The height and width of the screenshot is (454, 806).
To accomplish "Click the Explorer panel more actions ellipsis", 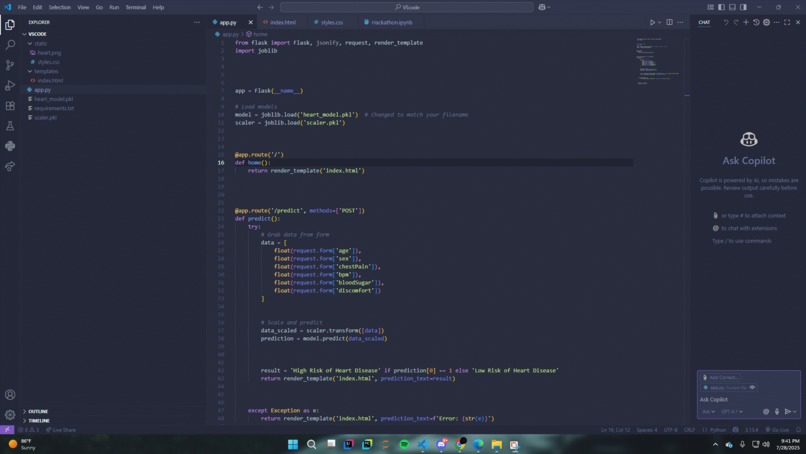I will 197,22.
